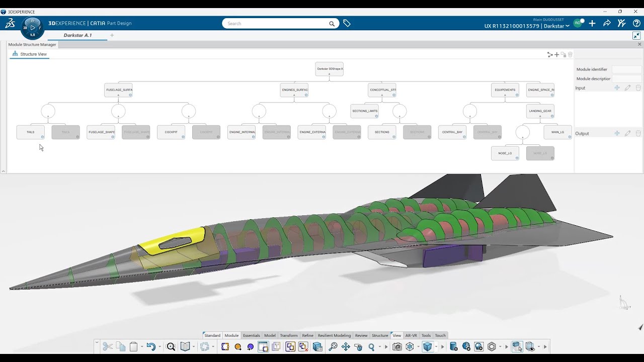Edit Output with the pencil icon
This screenshot has height=362, width=644.
pos(627,133)
